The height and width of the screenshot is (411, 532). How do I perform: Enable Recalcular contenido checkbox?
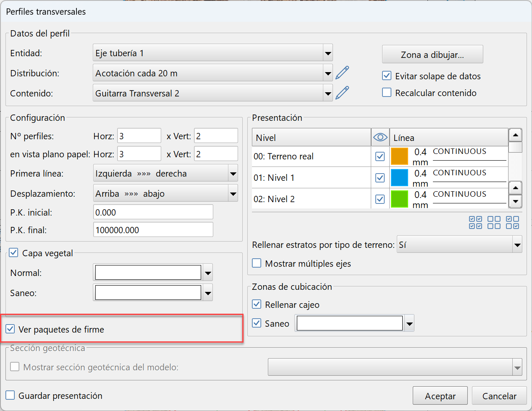[387, 92]
